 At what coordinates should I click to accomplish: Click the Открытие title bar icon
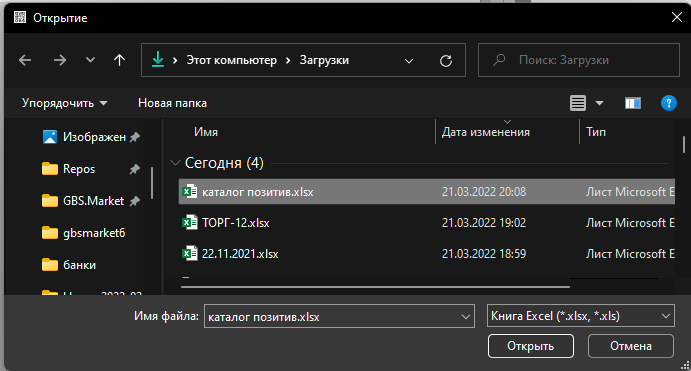[x=20, y=18]
